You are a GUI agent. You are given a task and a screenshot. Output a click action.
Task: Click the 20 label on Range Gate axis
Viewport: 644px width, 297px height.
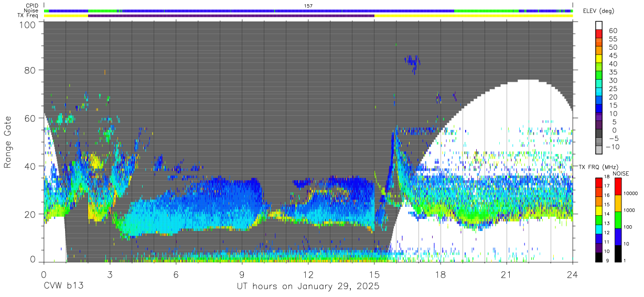[x=31, y=214]
